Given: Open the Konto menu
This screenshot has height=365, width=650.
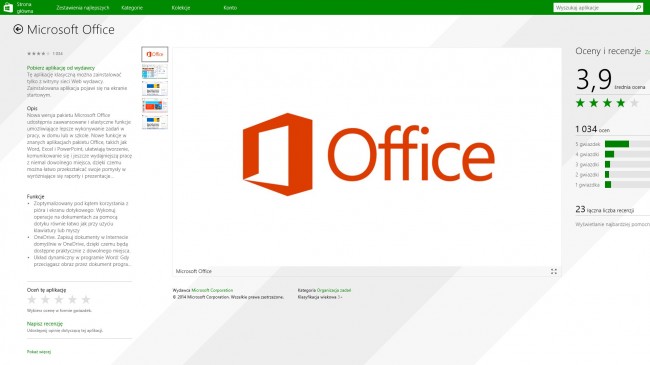Looking at the screenshot, I should tap(230, 8).
